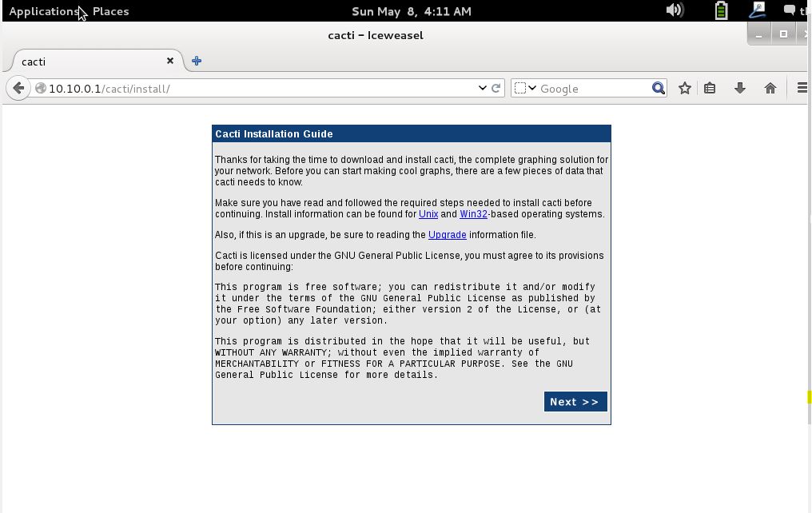Viewport: 812px width, 513px height.
Task: Open the Applications menu
Action: coord(44,11)
